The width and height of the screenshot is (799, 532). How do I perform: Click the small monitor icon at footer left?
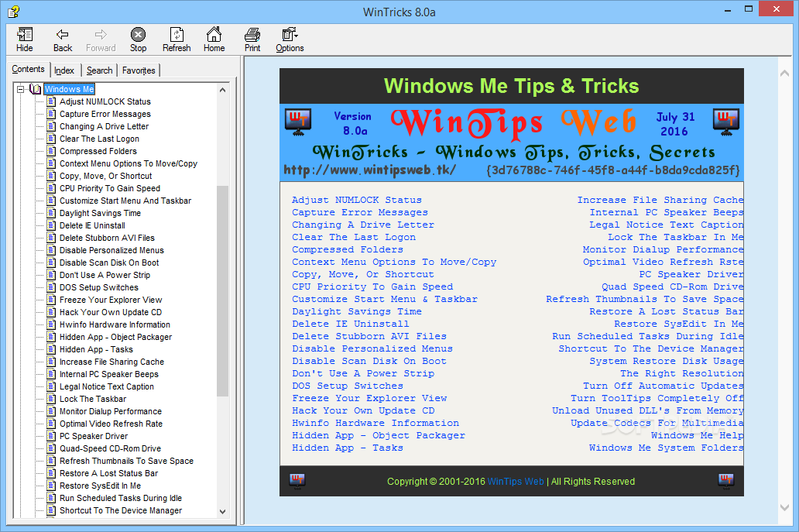[x=297, y=481]
